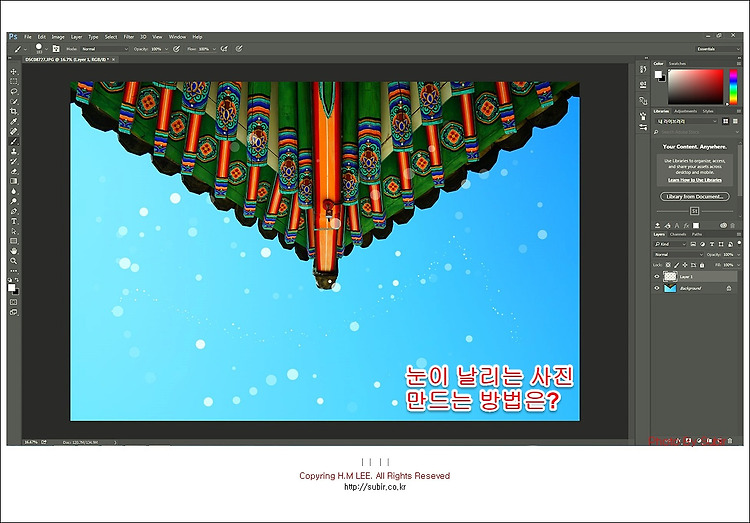Screen dimensions: 750x523
Task: Open the Brush panel from options bar
Action: coord(56,49)
